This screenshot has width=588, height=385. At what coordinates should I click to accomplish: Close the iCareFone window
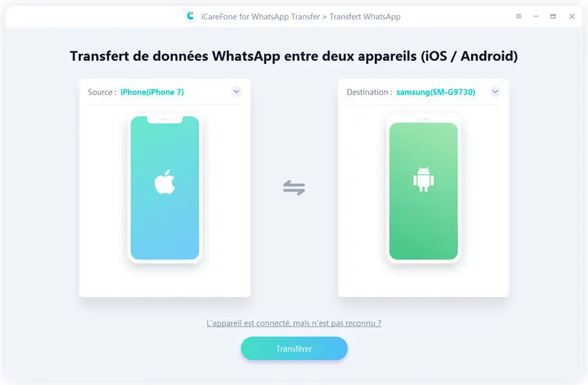coord(572,16)
